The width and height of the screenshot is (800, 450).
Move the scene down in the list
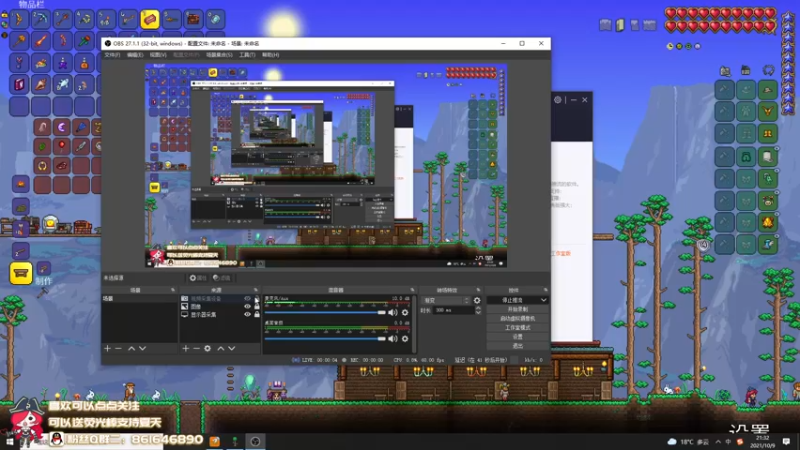click(x=142, y=348)
